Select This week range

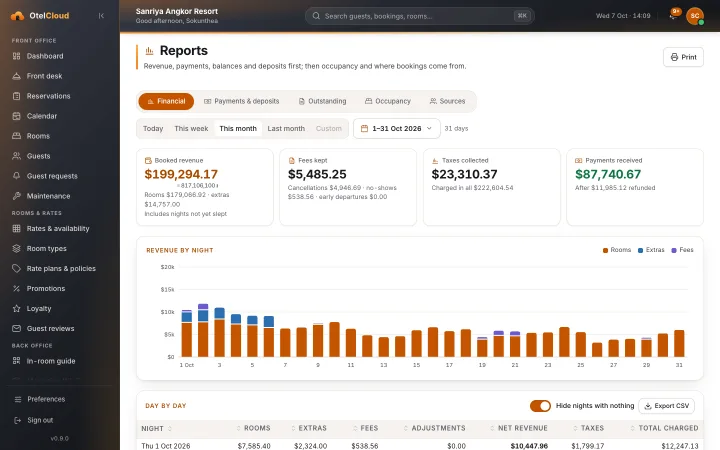click(191, 129)
